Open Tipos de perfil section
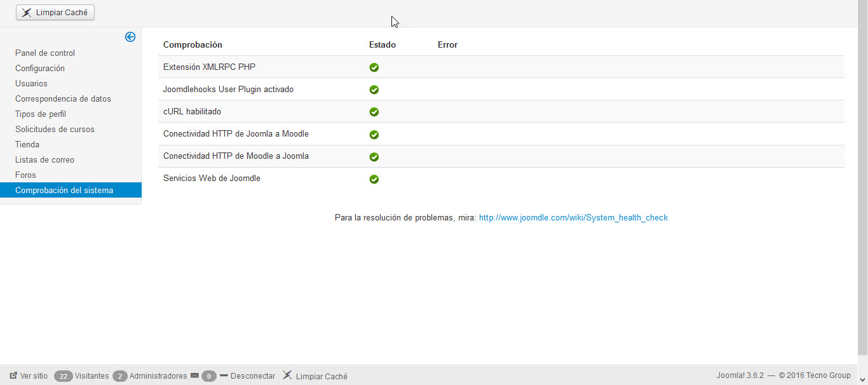The image size is (868, 385). coord(41,114)
